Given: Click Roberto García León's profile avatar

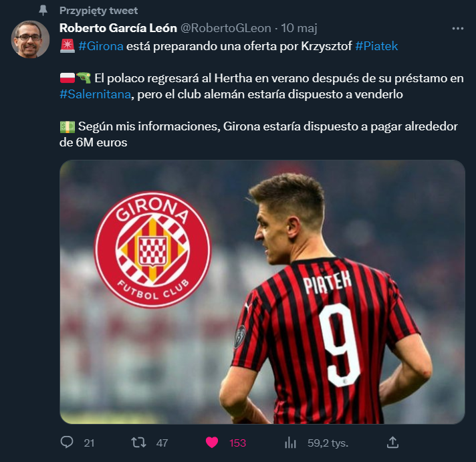Looking at the screenshot, I should [30, 39].
